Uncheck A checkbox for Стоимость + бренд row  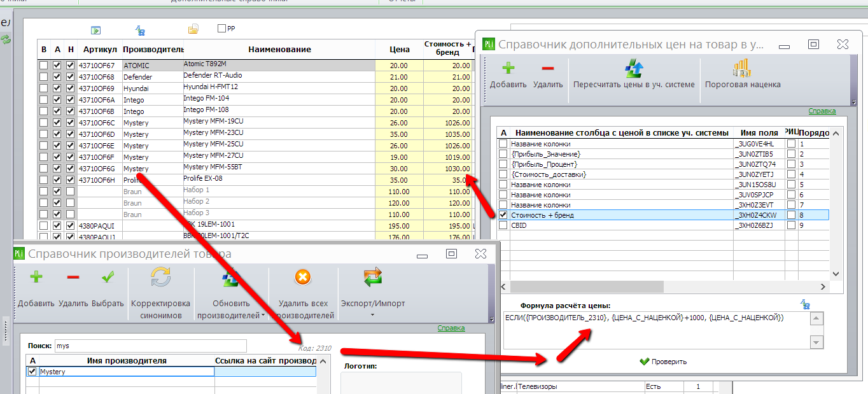point(503,215)
